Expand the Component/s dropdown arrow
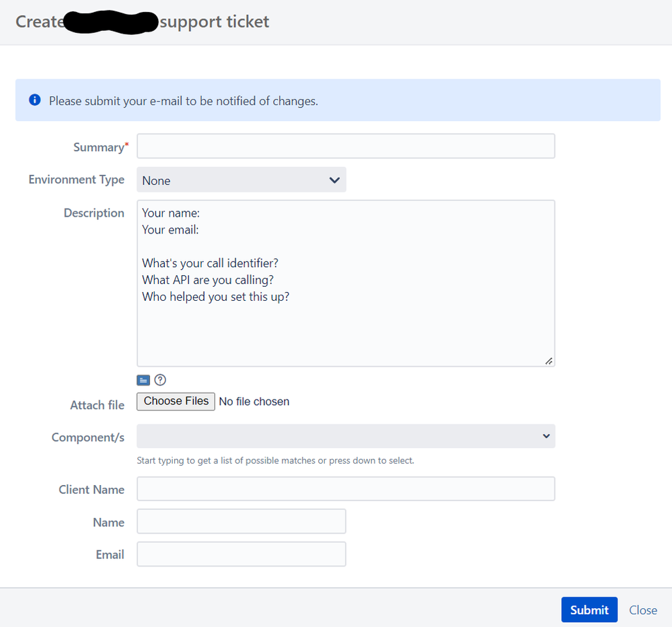 coord(546,437)
